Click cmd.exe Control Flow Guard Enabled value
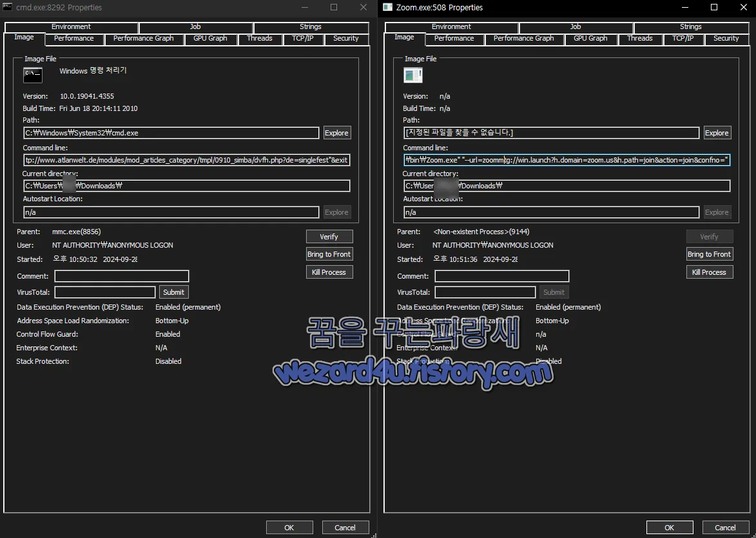The image size is (756, 538). pyautogui.click(x=168, y=334)
